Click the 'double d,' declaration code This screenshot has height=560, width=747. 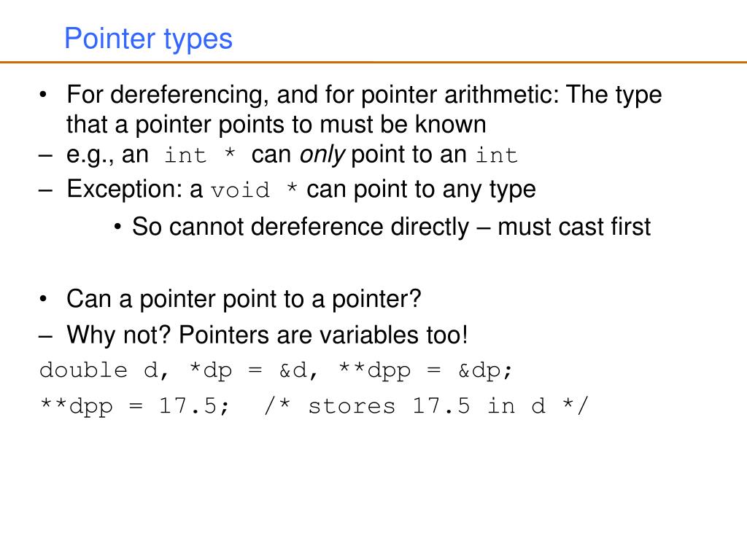pos(104,370)
